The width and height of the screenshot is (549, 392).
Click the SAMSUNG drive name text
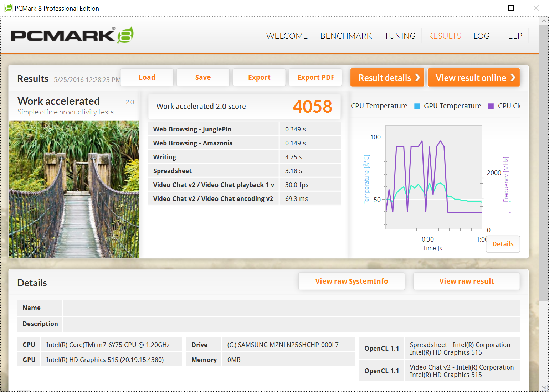click(283, 345)
